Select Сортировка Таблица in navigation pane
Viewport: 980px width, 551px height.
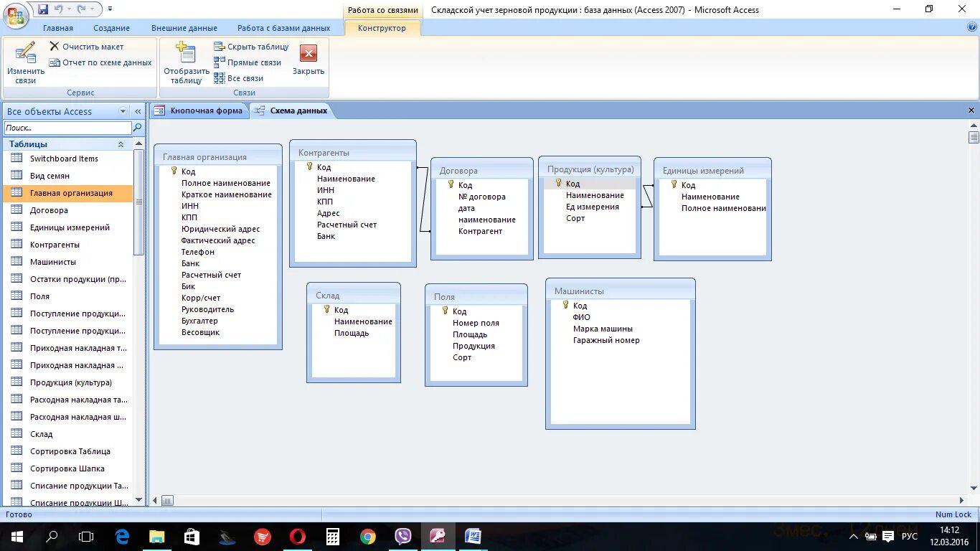[68, 451]
